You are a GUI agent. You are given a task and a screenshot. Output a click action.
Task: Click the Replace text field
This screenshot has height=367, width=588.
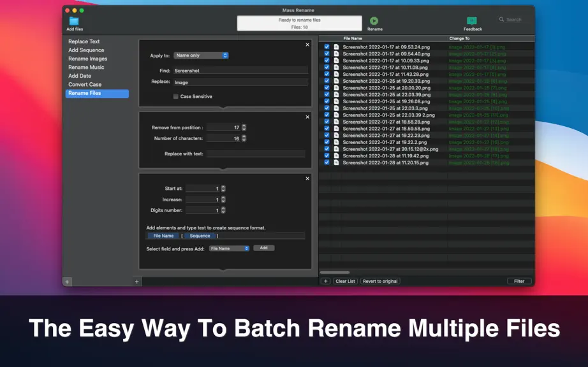point(241,82)
